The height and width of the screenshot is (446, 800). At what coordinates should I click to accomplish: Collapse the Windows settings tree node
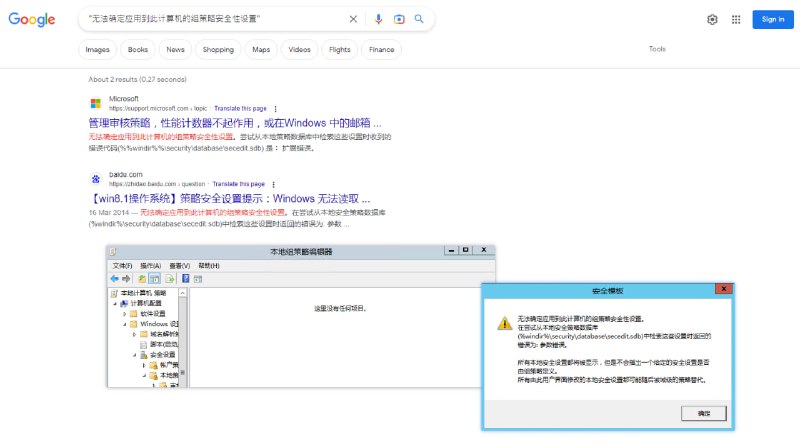124,324
